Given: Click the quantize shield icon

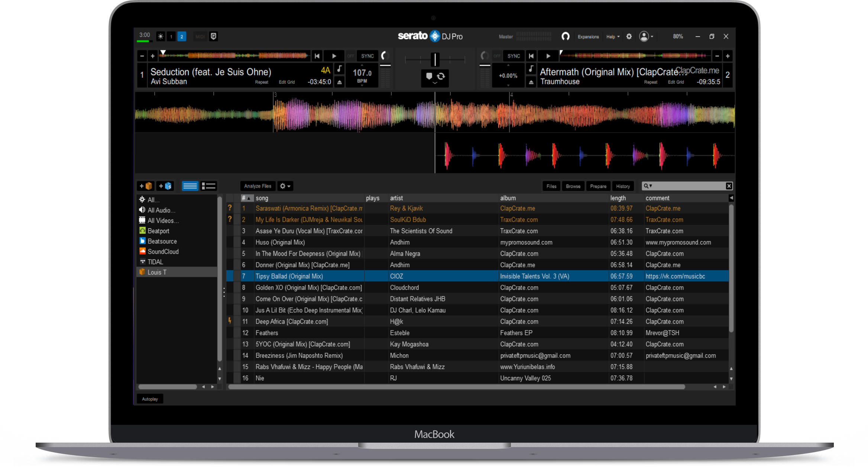Looking at the screenshot, I should tap(213, 36).
